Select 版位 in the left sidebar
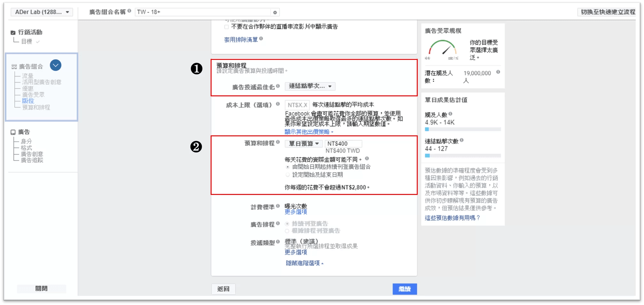This screenshot has width=644, height=305. point(28,101)
